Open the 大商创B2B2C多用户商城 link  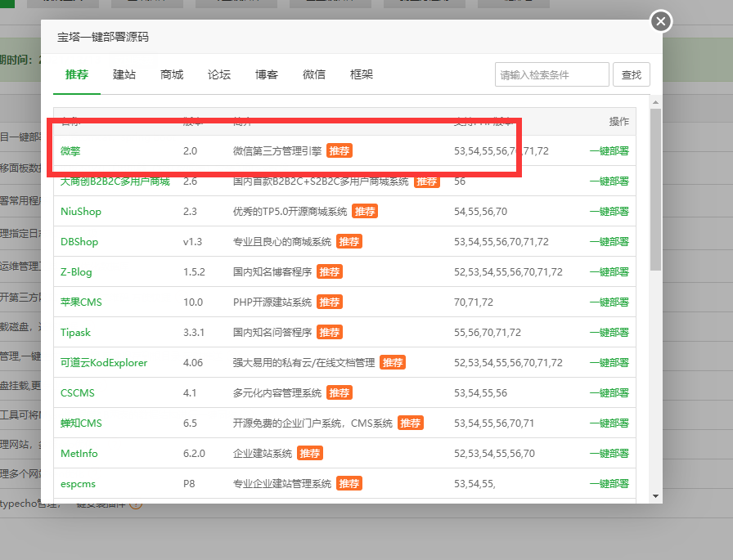[115, 181]
